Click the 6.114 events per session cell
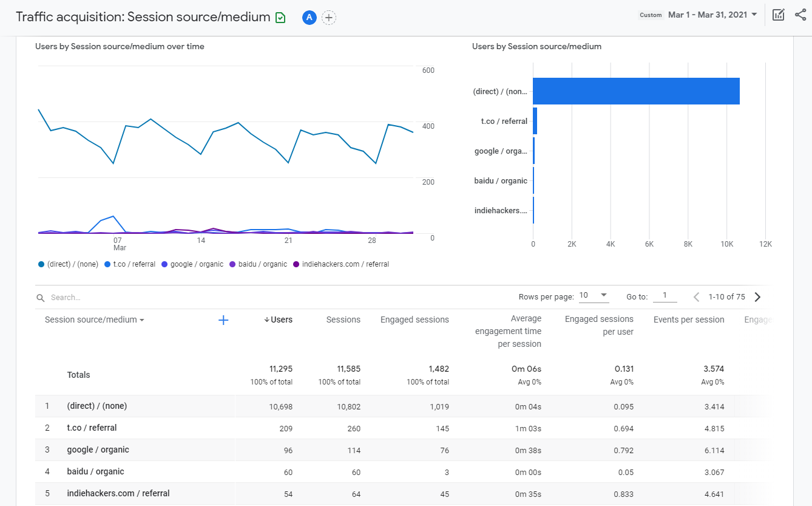This screenshot has height=506, width=812. pyautogui.click(x=714, y=450)
